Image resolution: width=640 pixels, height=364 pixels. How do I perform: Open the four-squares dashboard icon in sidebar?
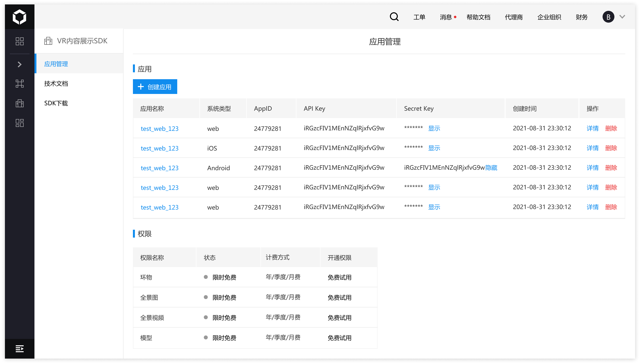(x=19, y=41)
